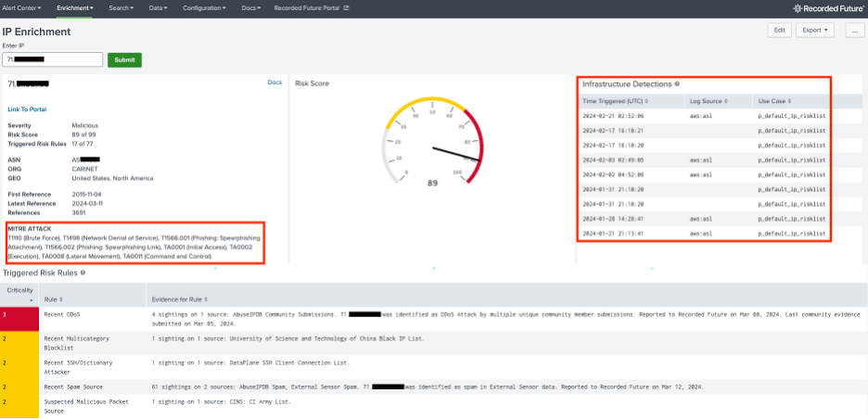Click the Recorded Future logo
The width and height of the screenshot is (868, 419).
[830, 8]
